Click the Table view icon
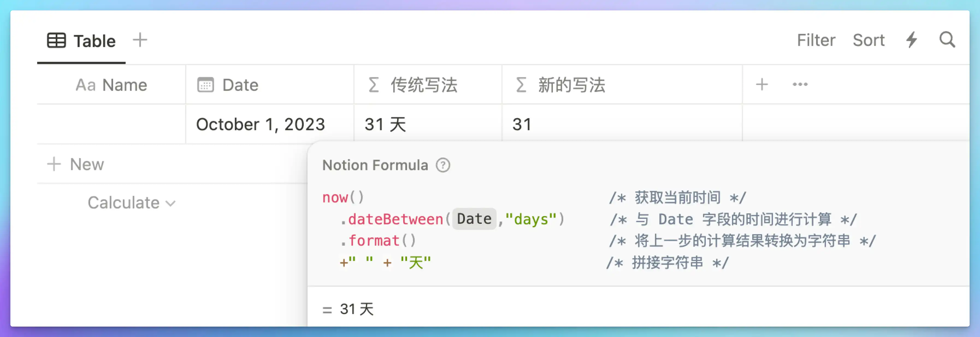This screenshot has height=337, width=980. (x=56, y=40)
